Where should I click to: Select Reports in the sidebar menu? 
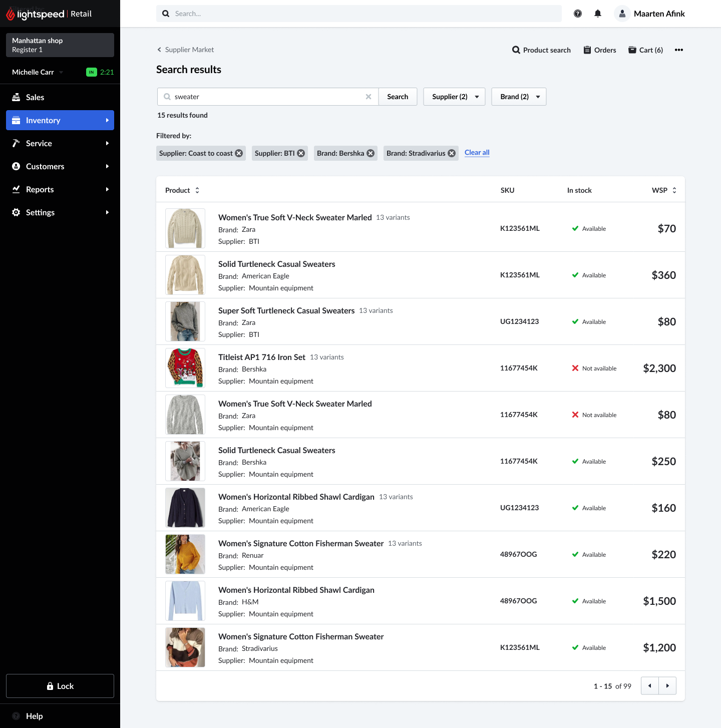pos(60,189)
